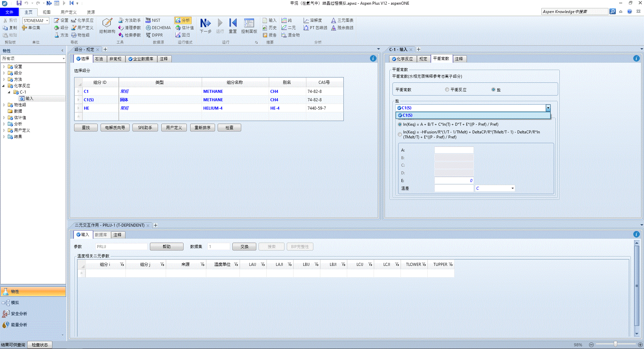Screen dimensions: 644x349
Task: Open the Report (报告) summary
Action: click(x=270, y=35)
